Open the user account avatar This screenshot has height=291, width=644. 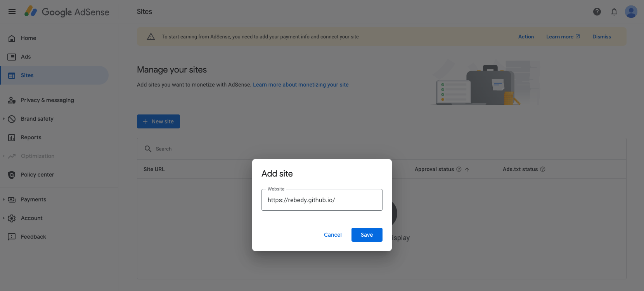pos(631,12)
